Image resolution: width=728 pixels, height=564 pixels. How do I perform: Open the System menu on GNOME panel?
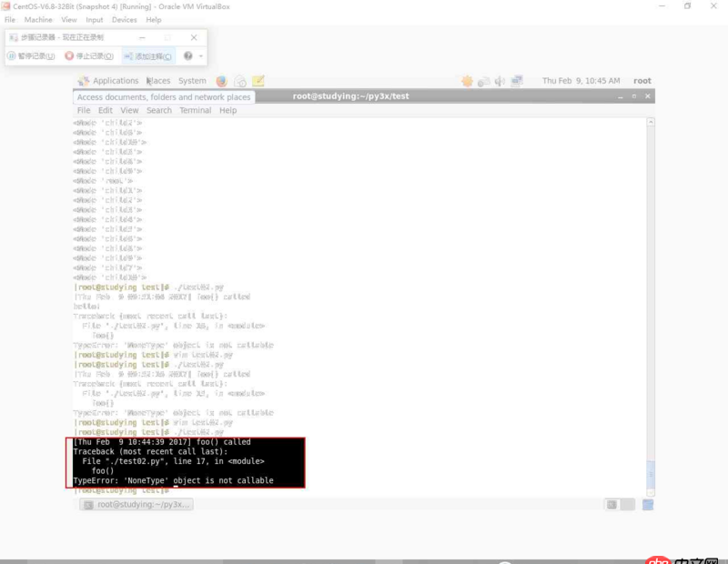tap(192, 81)
